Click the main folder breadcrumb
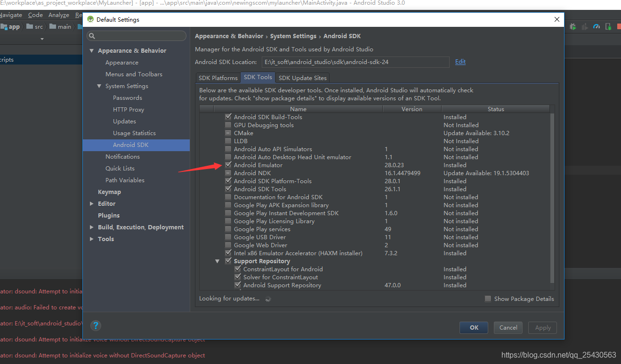Screen dimensions: 621x364 pyautogui.click(x=60, y=27)
